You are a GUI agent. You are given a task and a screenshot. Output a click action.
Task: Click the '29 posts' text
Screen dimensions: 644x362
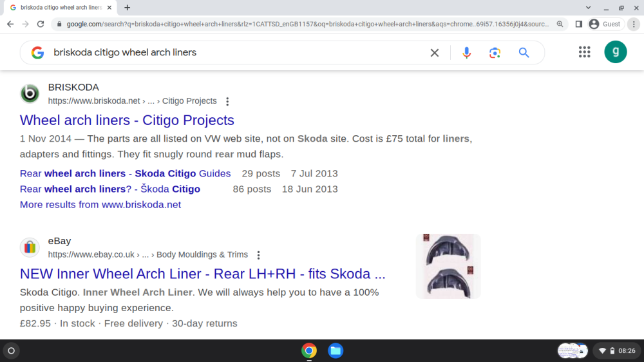tap(261, 173)
